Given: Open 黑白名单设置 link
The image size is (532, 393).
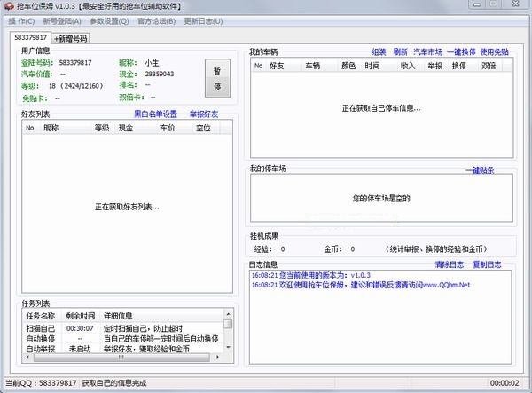Looking at the screenshot, I should pyautogui.click(x=155, y=114).
